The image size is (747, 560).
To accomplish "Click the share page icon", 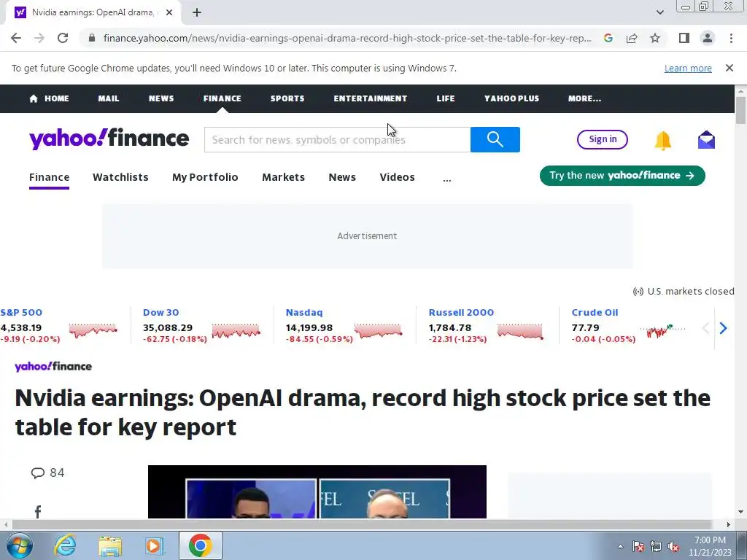I will pos(632,38).
